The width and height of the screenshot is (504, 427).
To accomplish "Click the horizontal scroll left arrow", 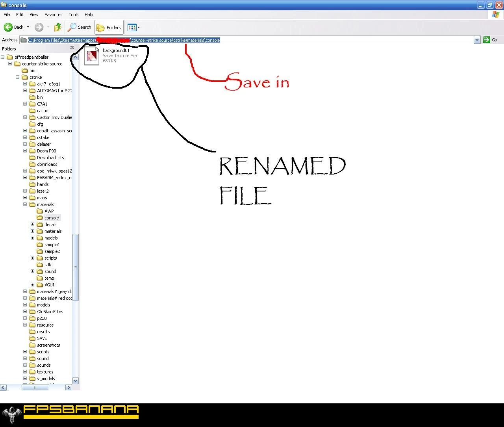I will (3, 388).
